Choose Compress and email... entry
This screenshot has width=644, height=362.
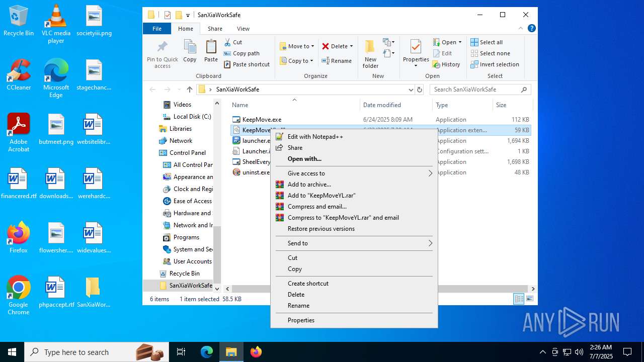(317, 207)
